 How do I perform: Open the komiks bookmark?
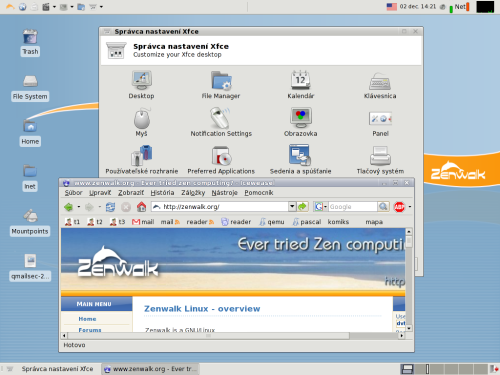[338, 222]
